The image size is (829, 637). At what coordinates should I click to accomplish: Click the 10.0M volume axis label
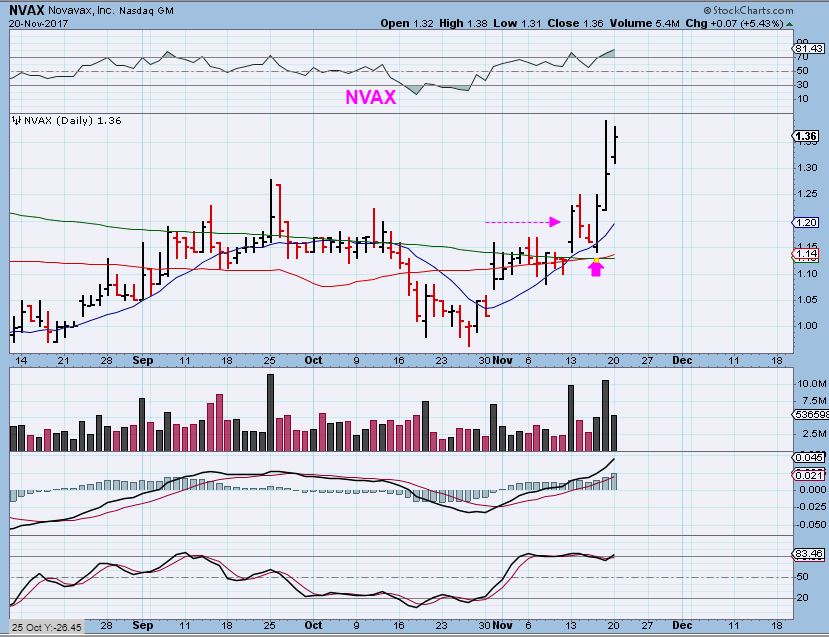[811, 384]
